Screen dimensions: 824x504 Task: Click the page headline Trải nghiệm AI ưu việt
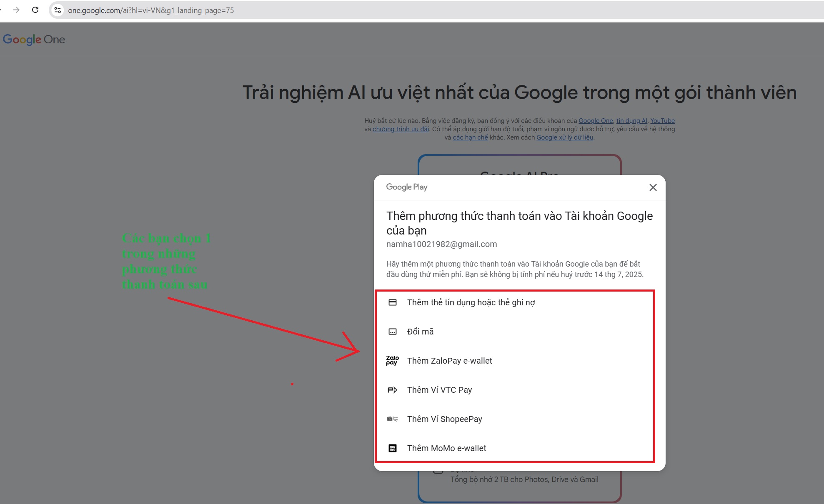519,92
